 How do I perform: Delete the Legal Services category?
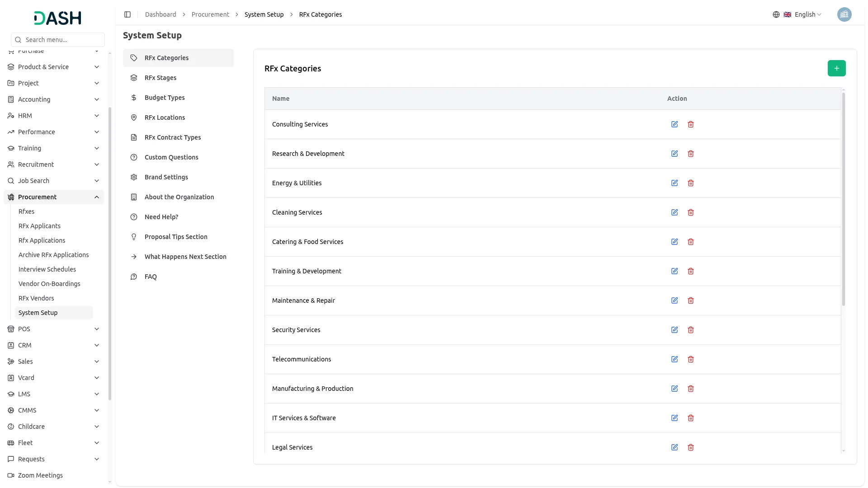click(691, 447)
